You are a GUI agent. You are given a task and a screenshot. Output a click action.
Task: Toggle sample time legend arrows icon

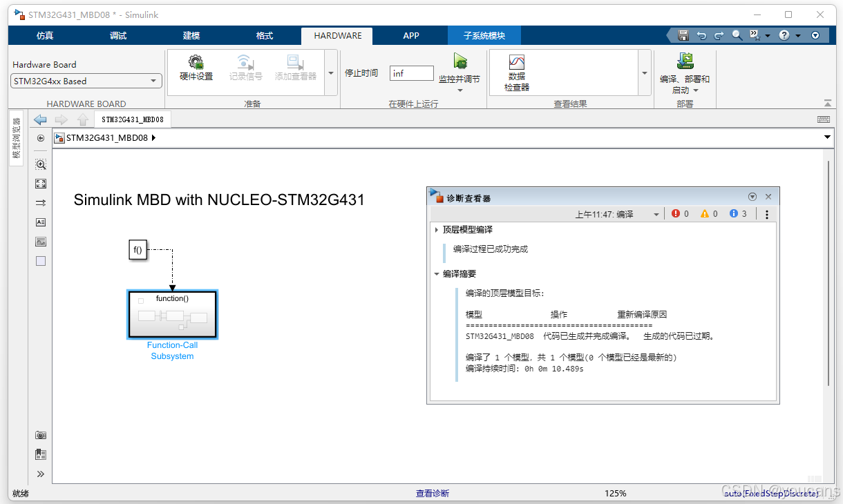tap(41, 203)
